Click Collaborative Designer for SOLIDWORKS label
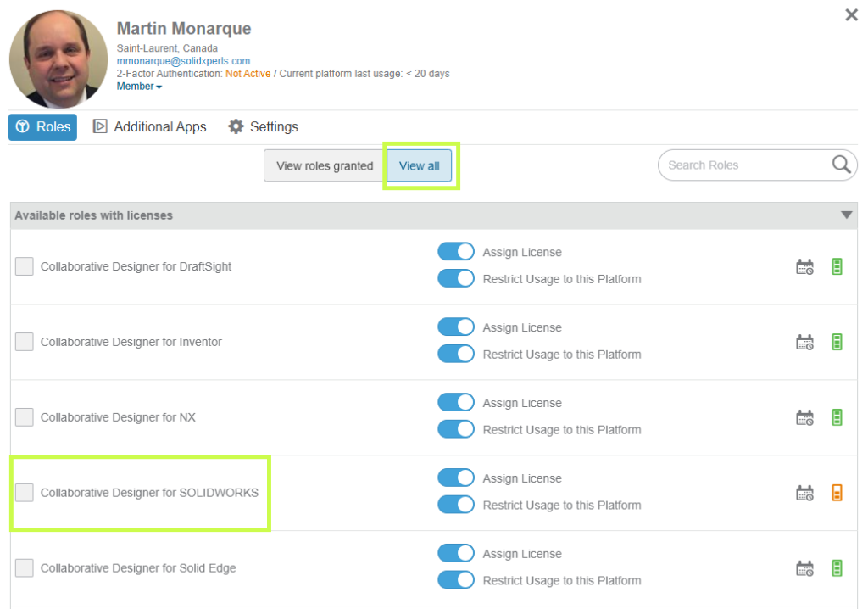This screenshot has width=868, height=609. (x=149, y=493)
